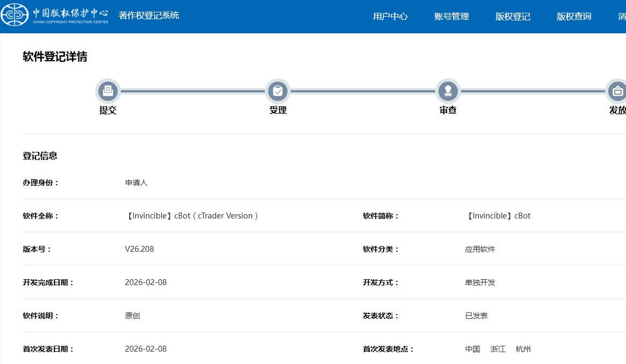Click the China Copyright Protection Center logo
Screen dimensions: 626x364
(x=55, y=14)
